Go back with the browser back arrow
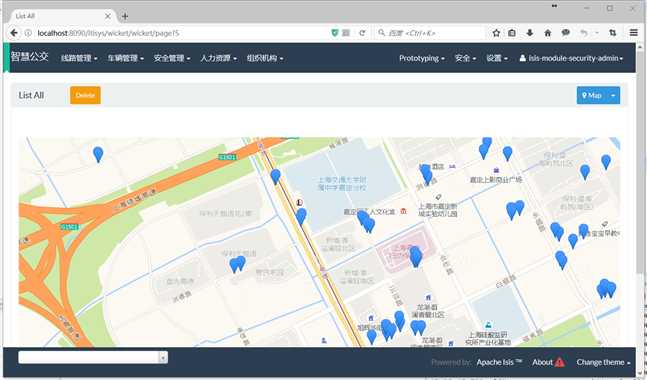 (14, 33)
